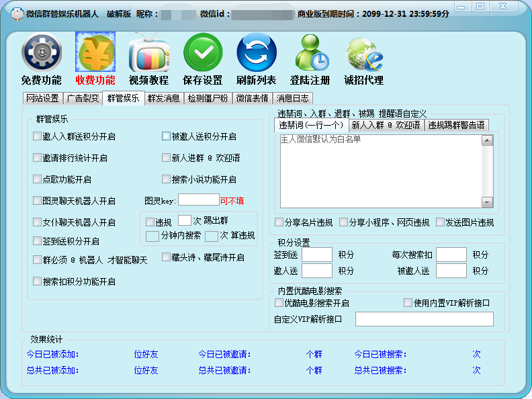Open the 免费功能 gear icon
The image size is (532, 399).
click(x=42, y=52)
